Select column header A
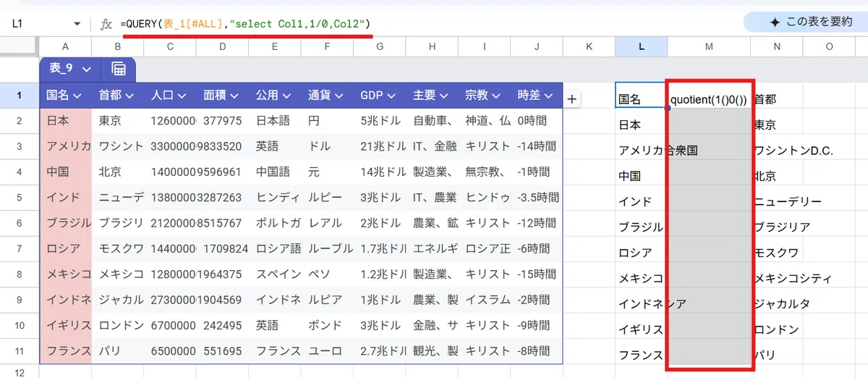The height and width of the screenshot is (378, 868). click(66, 46)
